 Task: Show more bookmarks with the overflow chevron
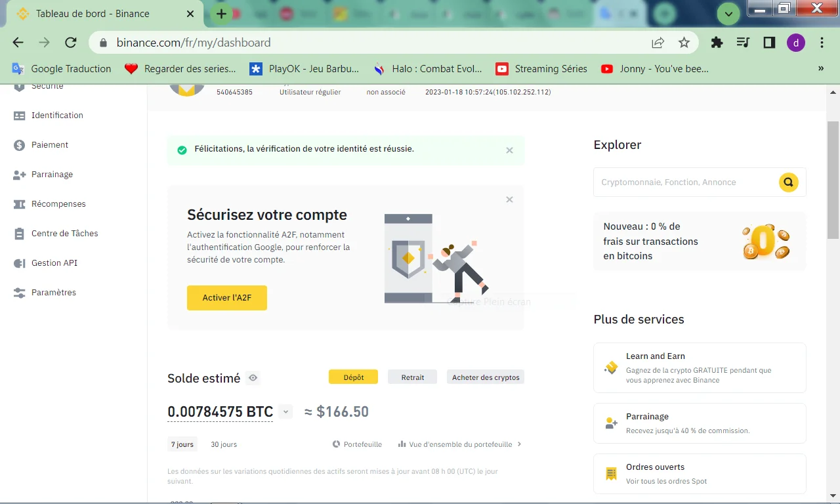[x=820, y=68]
